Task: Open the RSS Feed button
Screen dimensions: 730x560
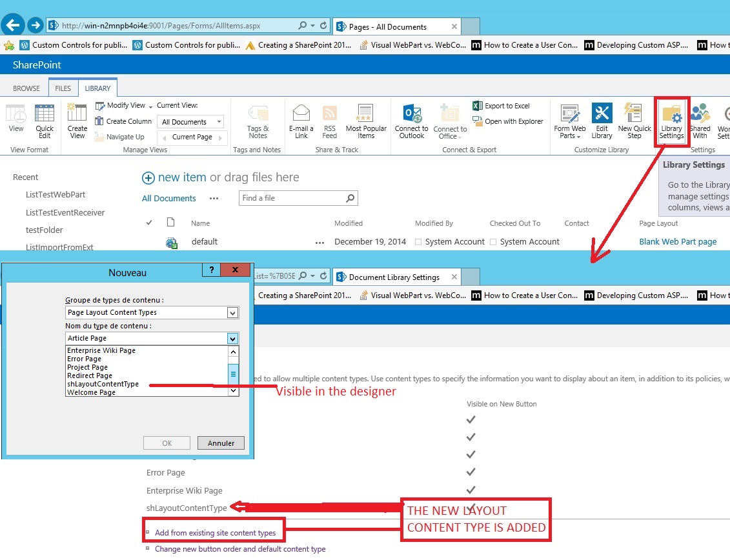Action: [330, 121]
